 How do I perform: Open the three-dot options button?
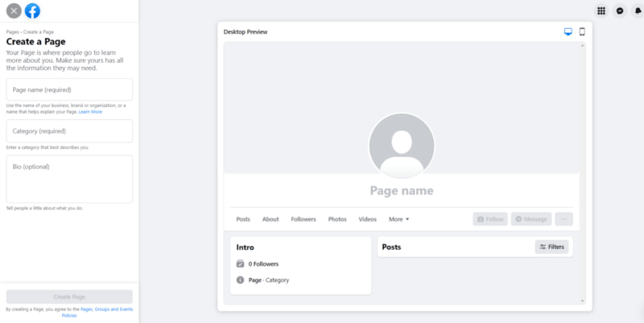564,219
